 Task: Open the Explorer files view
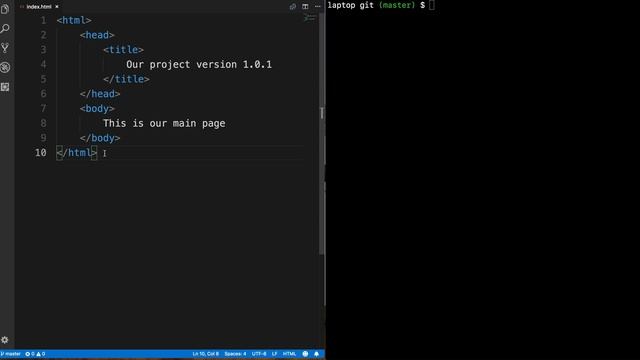(5, 9)
